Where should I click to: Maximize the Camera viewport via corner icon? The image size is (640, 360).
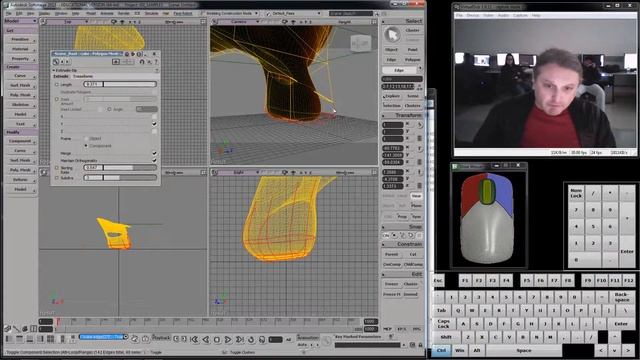pos(374,22)
